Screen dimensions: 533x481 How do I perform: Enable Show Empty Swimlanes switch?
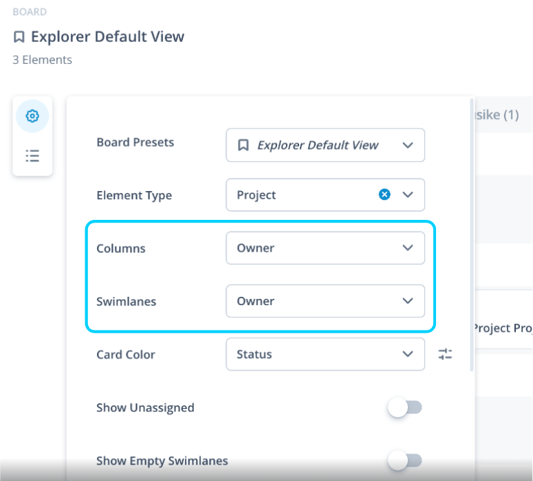coord(405,461)
